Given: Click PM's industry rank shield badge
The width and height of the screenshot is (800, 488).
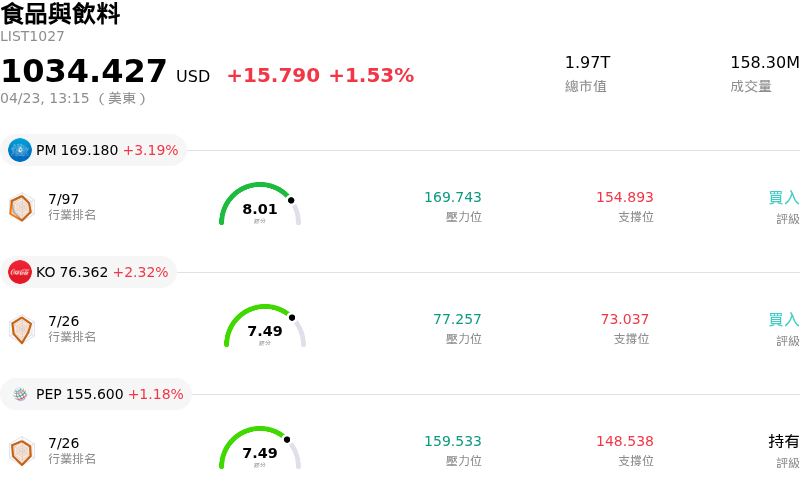Looking at the screenshot, I should coord(21,207).
